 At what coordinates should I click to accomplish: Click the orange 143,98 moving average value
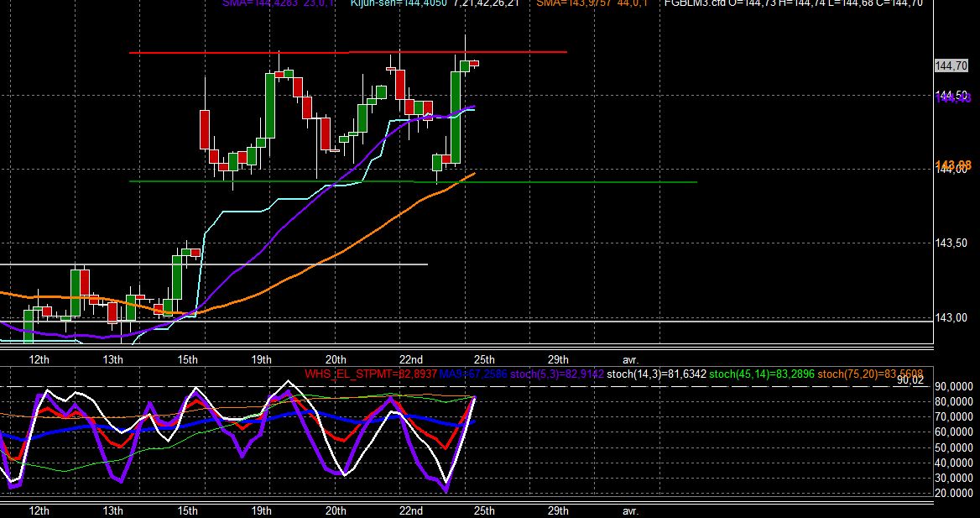click(953, 165)
